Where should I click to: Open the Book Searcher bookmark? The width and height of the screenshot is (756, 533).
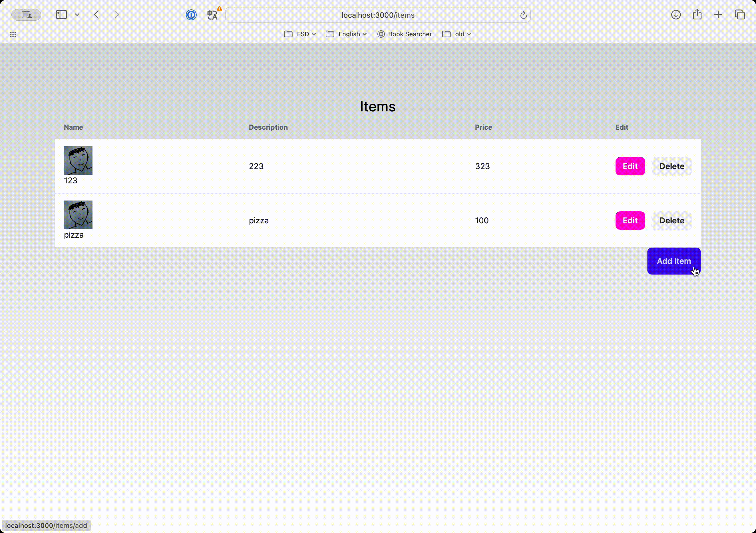coord(404,34)
